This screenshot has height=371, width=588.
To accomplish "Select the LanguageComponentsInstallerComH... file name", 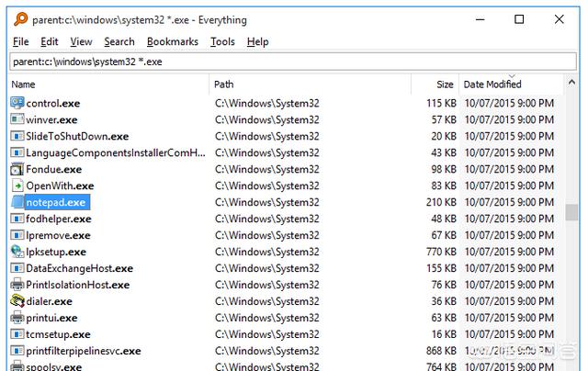I will [x=116, y=152].
